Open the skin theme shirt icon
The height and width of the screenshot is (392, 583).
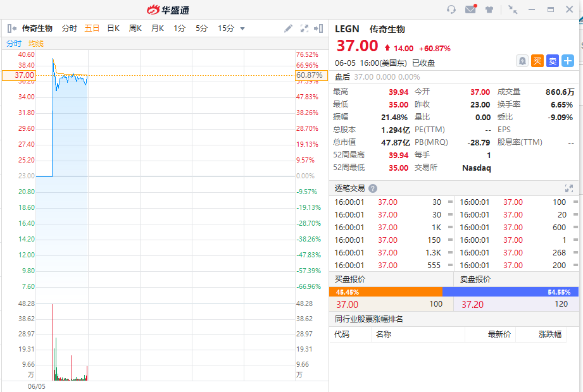pos(489,9)
